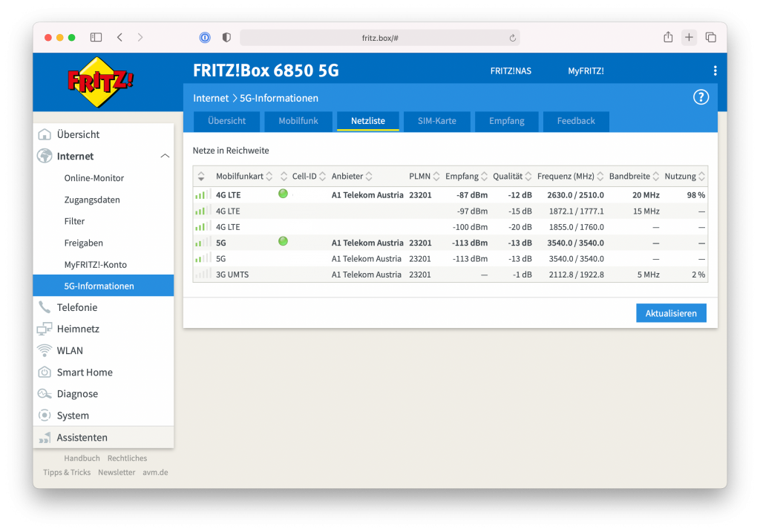Open the 1Password extension icon
The width and height of the screenshot is (760, 532).
[205, 37]
